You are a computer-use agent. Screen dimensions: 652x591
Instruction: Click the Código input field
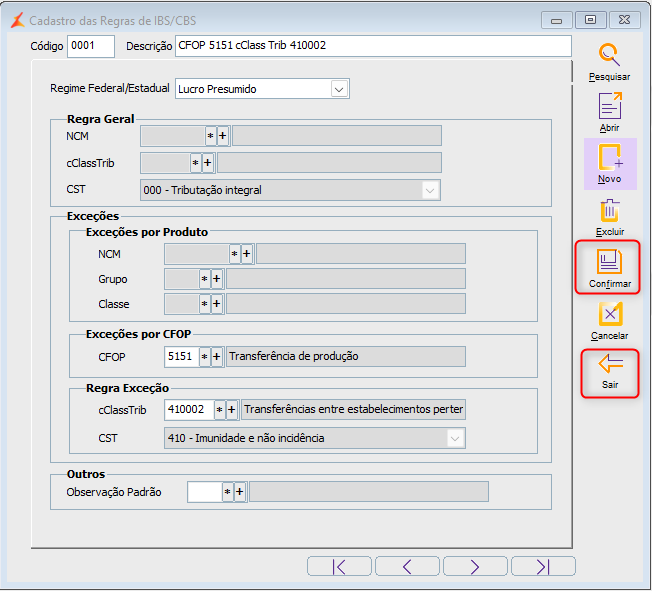(91, 46)
